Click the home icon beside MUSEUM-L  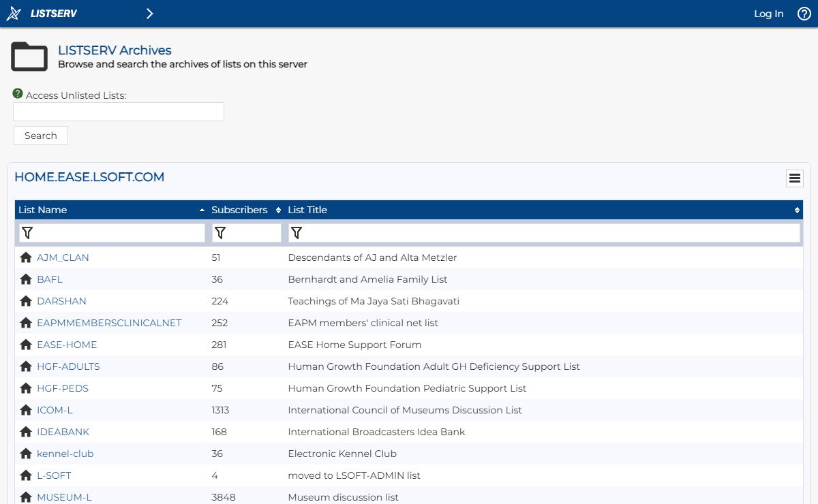pyautogui.click(x=26, y=497)
